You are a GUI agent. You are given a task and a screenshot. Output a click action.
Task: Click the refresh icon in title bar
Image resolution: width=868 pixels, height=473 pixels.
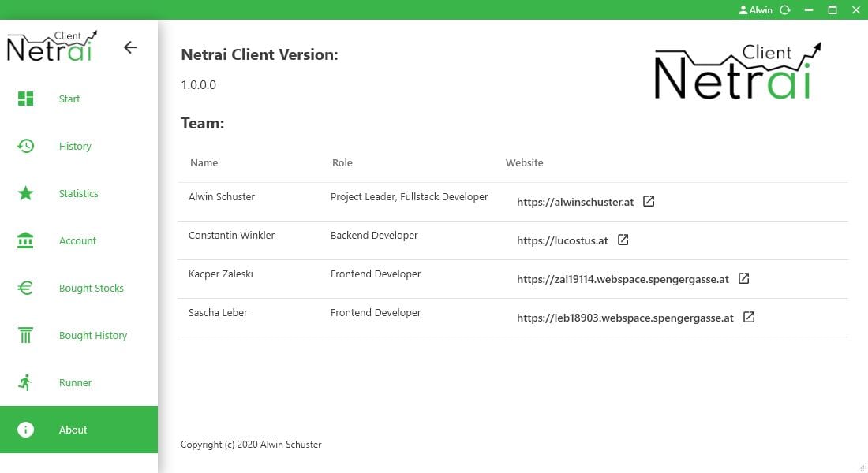click(785, 10)
